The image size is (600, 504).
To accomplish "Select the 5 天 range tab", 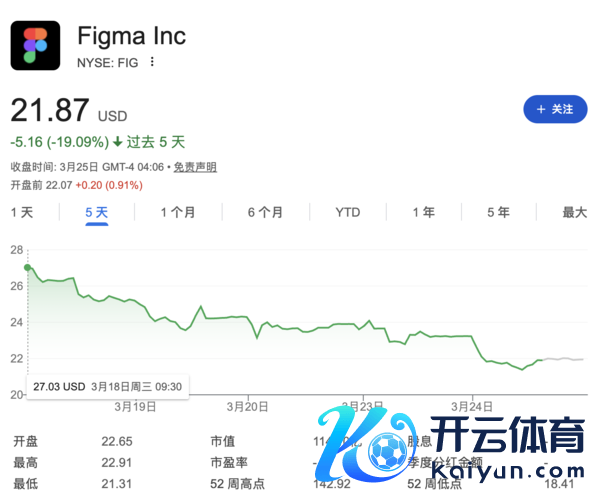I will tap(97, 212).
